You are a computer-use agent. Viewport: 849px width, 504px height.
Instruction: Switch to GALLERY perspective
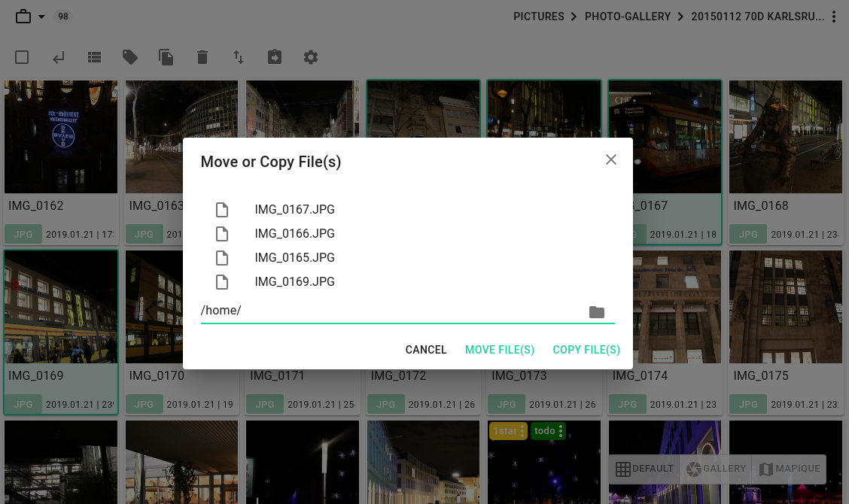click(716, 469)
